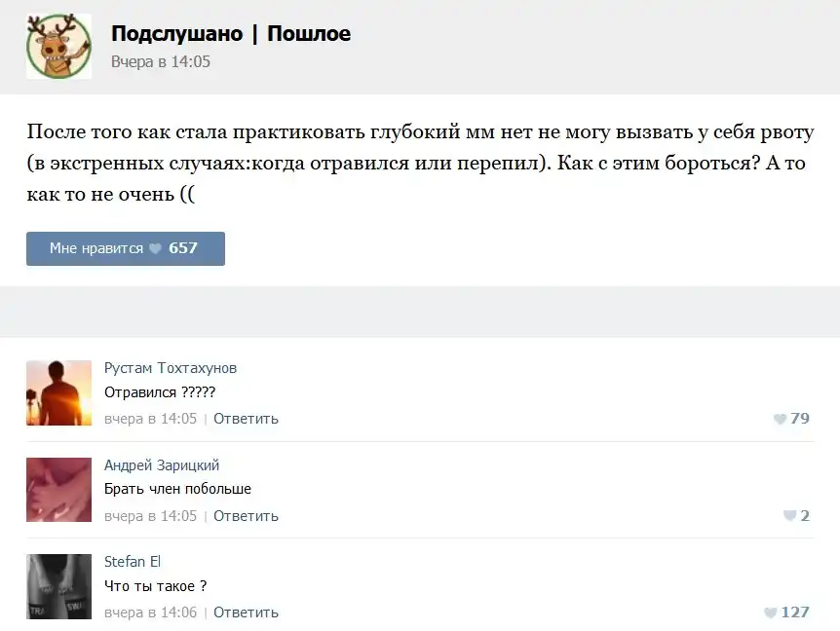The height and width of the screenshot is (631, 840).
Task: Click the timestamp on Рустам Тохтахунов's comment
Action: tap(150, 419)
